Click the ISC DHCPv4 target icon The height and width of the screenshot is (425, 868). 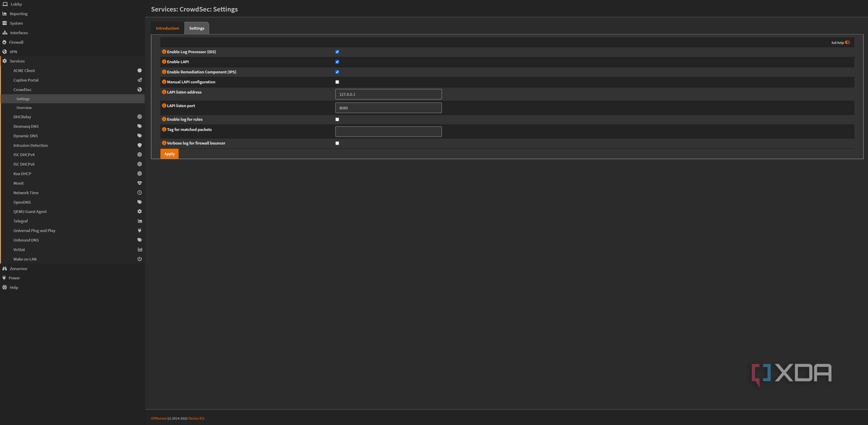tap(139, 155)
